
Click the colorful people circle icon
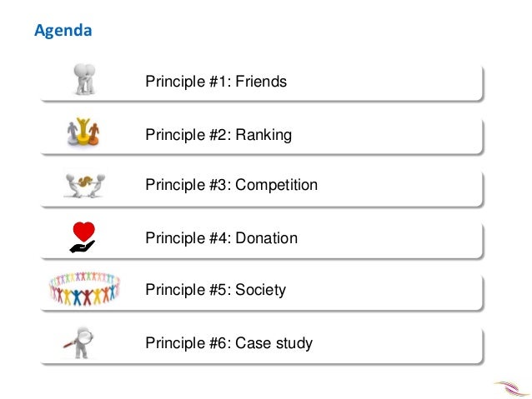click(x=84, y=288)
